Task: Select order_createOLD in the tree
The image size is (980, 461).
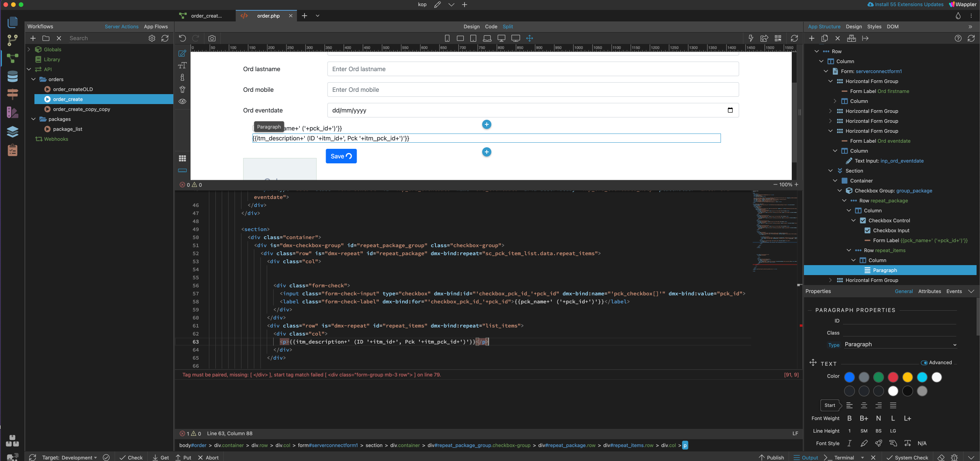Action: click(x=73, y=89)
